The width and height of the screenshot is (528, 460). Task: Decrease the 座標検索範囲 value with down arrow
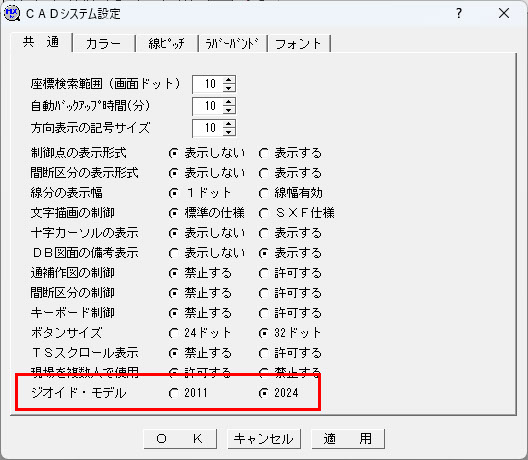tap(229, 88)
